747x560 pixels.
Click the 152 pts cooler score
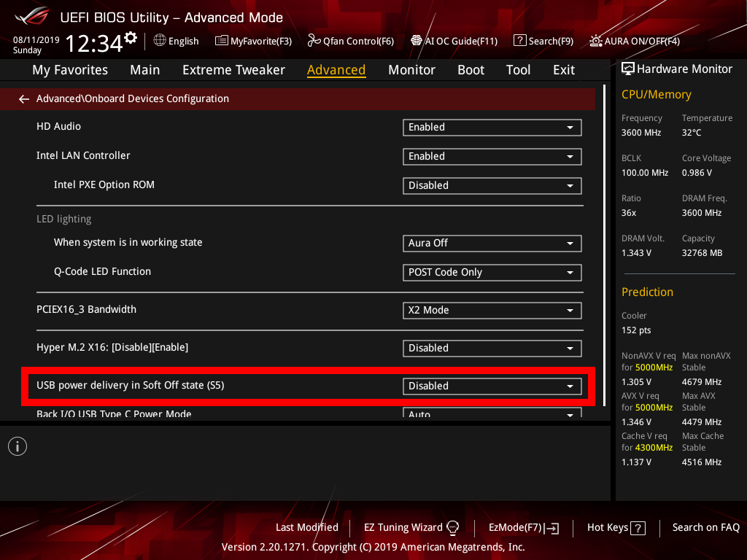click(636, 330)
